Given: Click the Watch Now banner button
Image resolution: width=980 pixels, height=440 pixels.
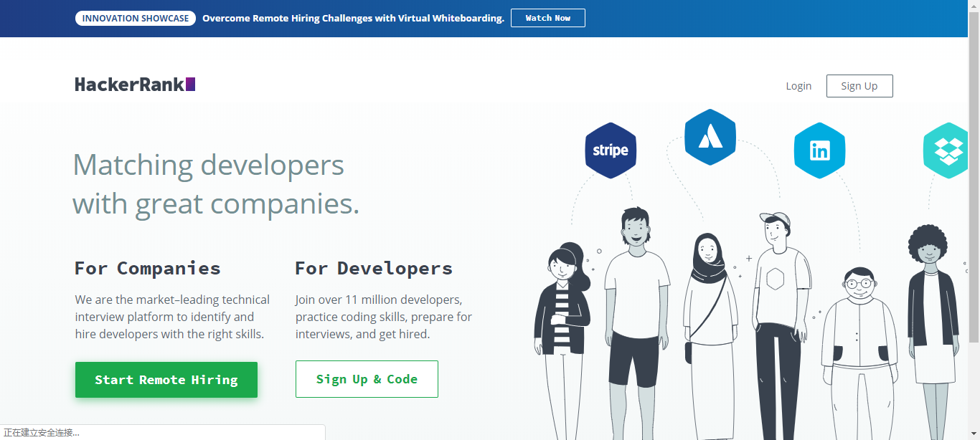Looking at the screenshot, I should [x=548, y=18].
